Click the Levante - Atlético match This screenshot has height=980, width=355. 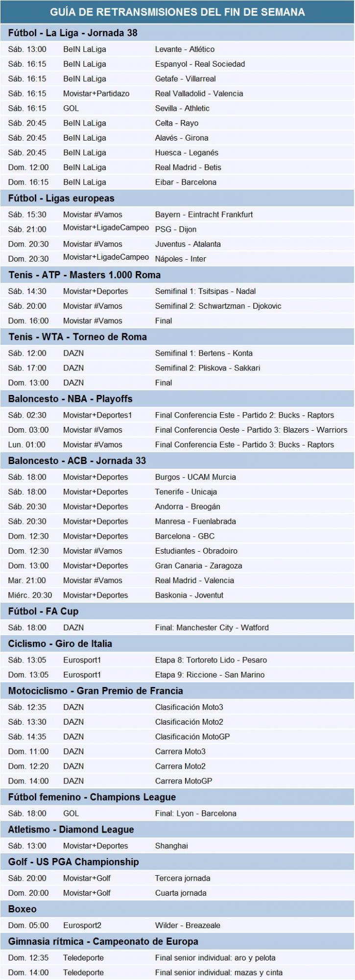click(x=185, y=49)
